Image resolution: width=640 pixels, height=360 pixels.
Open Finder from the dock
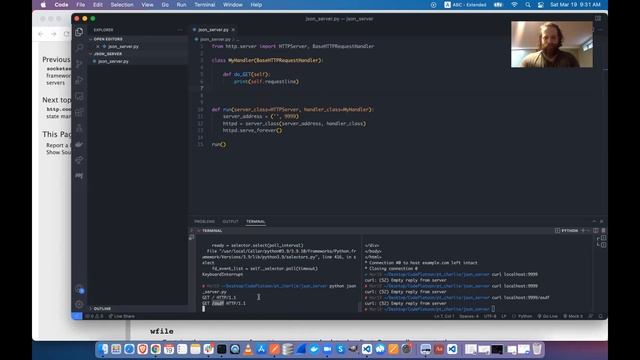(103, 349)
